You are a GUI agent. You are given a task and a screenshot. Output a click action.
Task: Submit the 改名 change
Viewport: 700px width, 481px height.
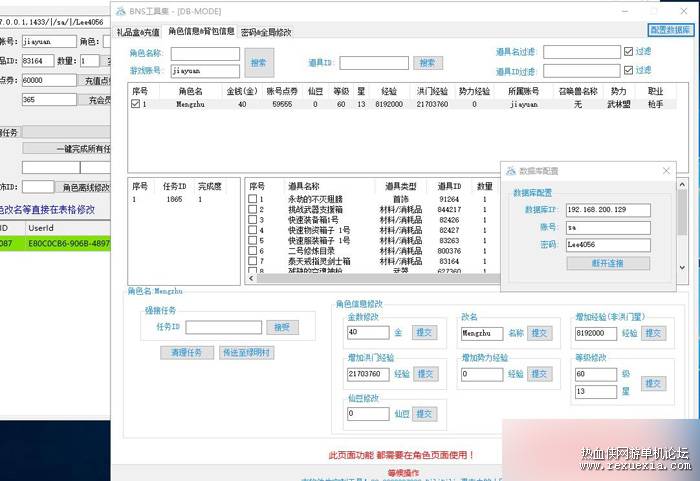click(539, 333)
